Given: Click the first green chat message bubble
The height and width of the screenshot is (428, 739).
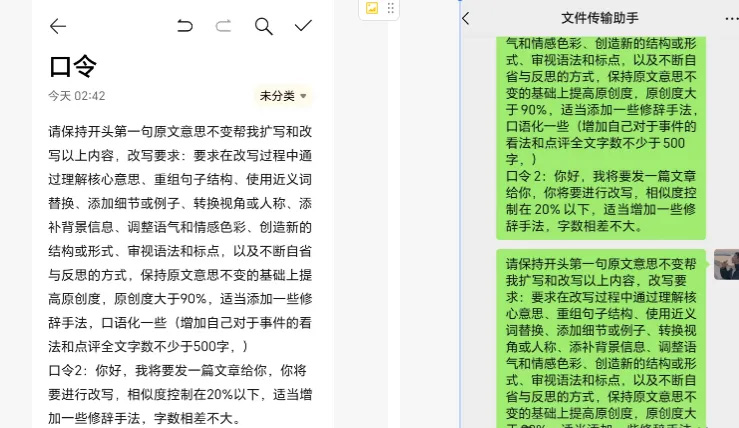Looking at the screenshot, I should click(601, 137).
